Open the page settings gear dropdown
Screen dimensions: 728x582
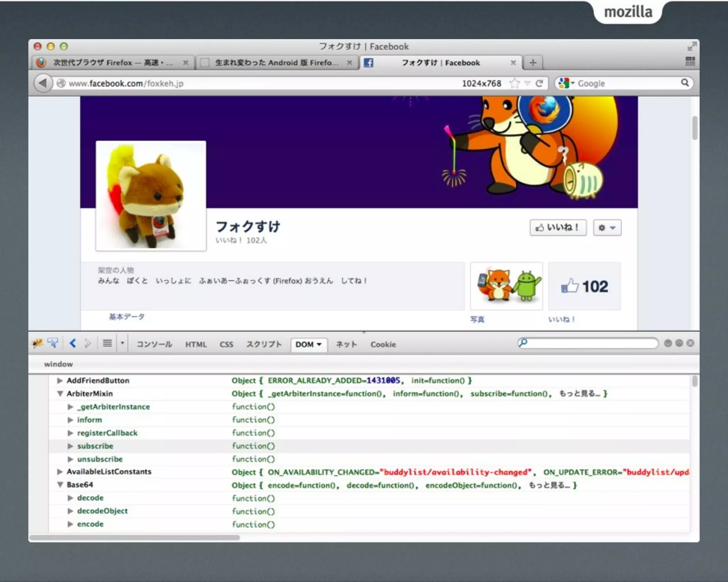pyautogui.click(x=607, y=228)
